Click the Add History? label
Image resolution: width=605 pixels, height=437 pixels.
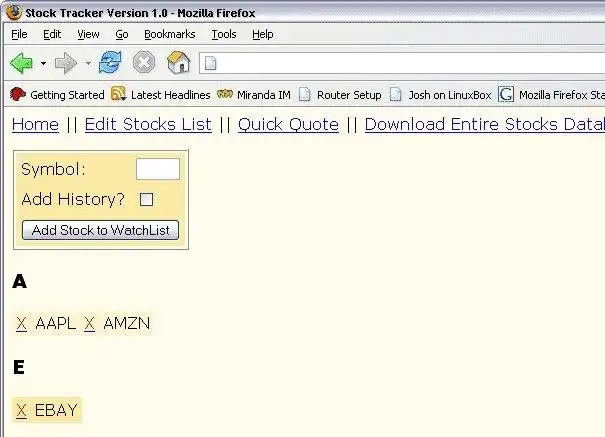pos(73,199)
